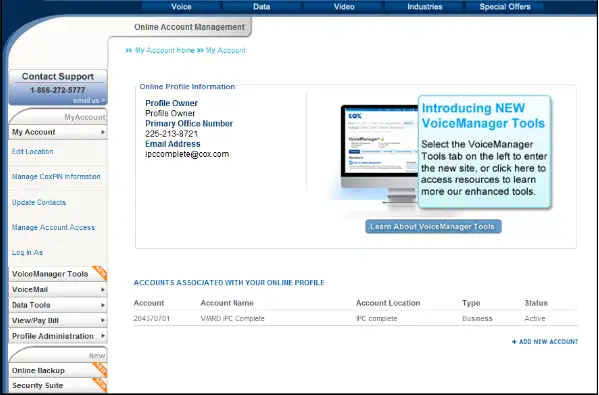Viewport: 599px width, 395px height.
Task: Click the support number 1-866-272-5777
Action: click(58, 90)
